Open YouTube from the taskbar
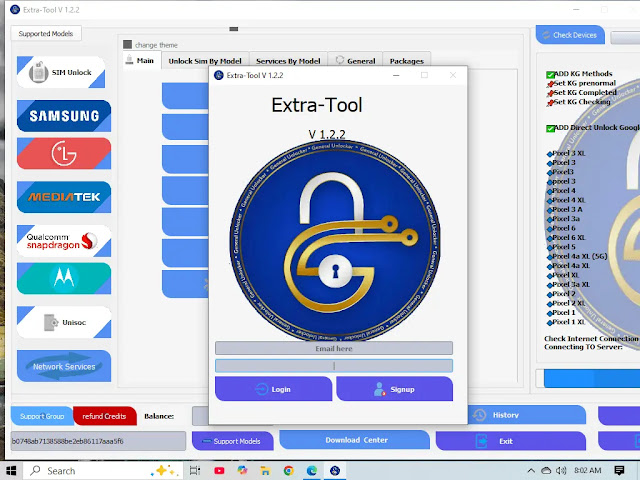640x480 pixels. [x=219, y=471]
